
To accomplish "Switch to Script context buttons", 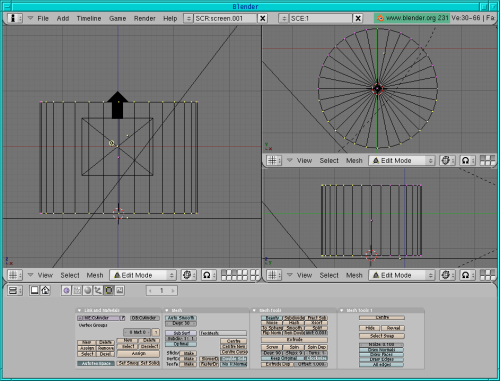I will (77, 291).
